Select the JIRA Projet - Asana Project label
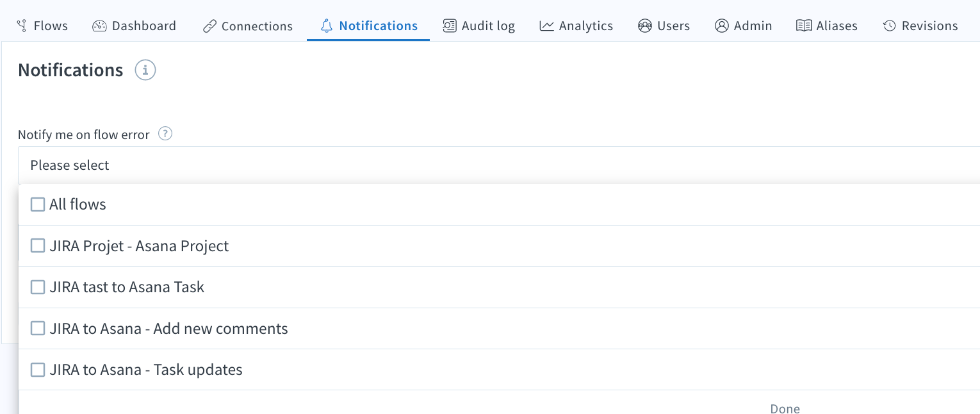 point(139,246)
